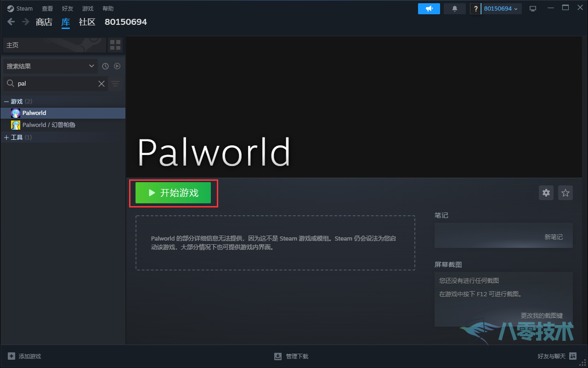The height and width of the screenshot is (368, 588).
Task: Collapse the 游戏 category
Action: click(6, 101)
